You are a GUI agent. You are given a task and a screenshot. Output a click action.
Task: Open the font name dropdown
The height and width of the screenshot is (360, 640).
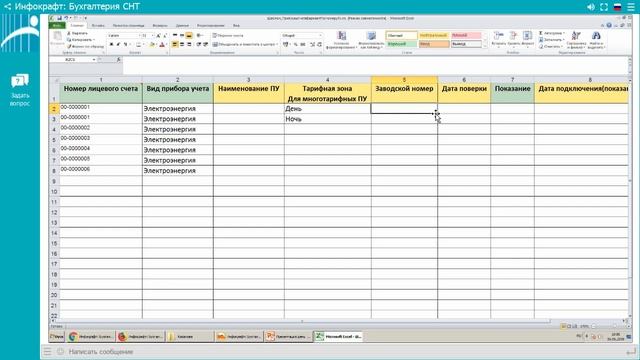(x=140, y=36)
